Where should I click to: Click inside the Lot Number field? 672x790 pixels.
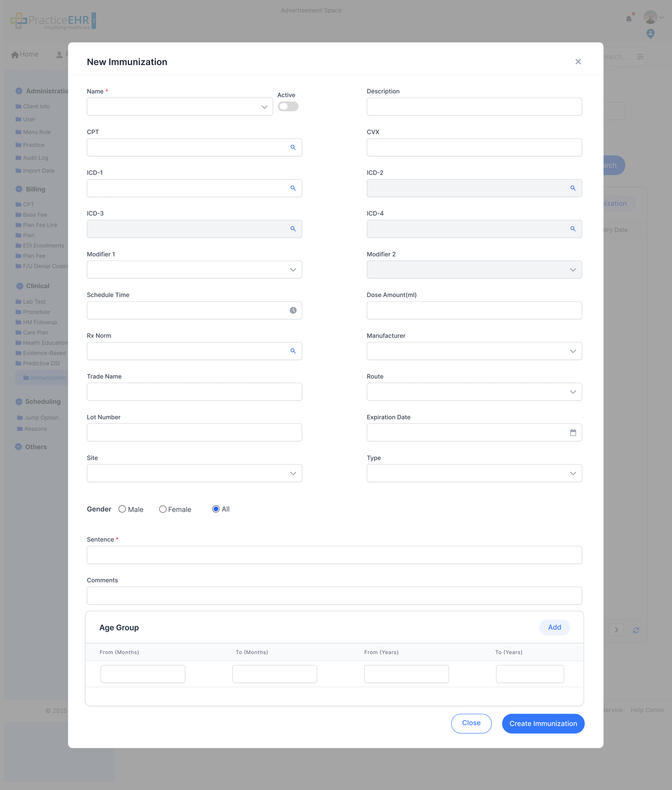point(194,432)
